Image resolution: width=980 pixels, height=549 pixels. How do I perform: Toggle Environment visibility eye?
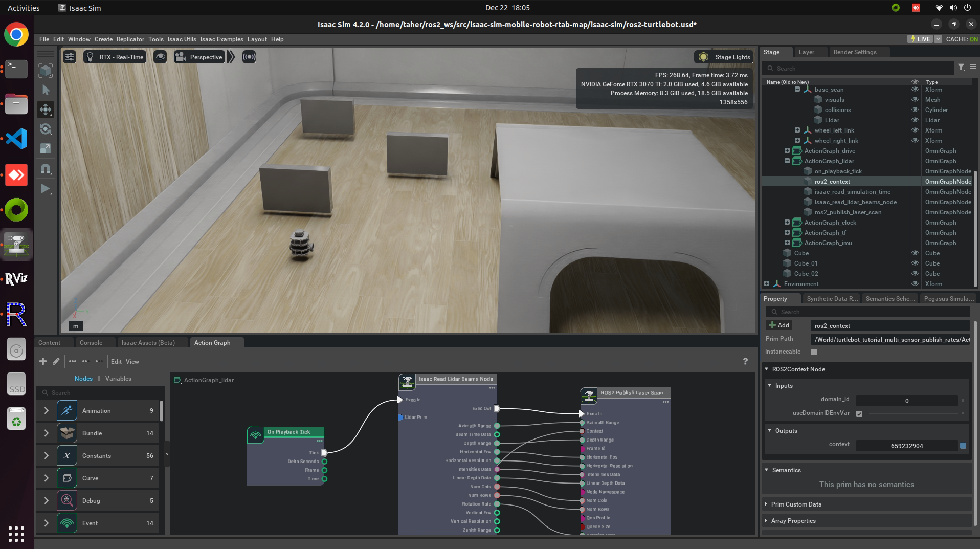coord(915,283)
